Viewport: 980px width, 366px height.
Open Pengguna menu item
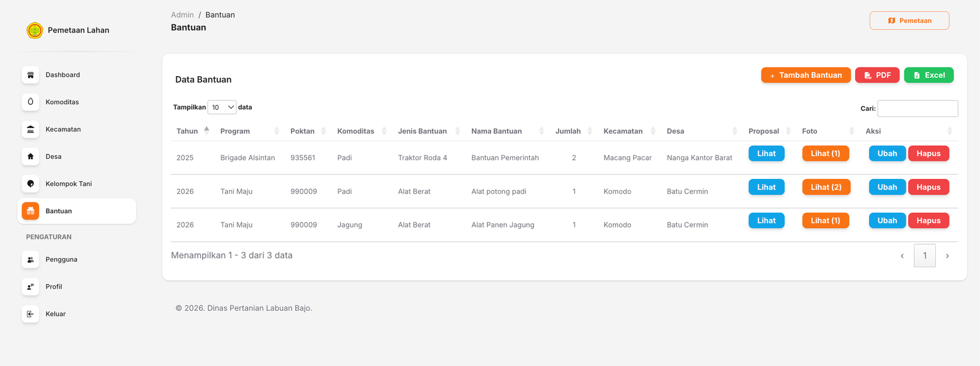click(x=77, y=259)
